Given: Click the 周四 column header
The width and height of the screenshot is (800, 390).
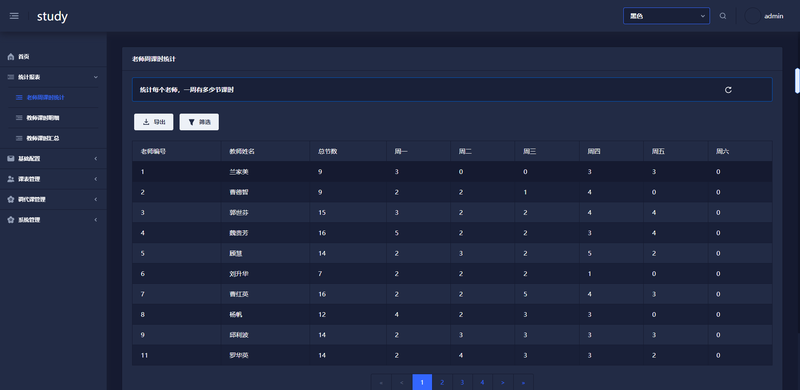Looking at the screenshot, I should (x=594, y=152).
